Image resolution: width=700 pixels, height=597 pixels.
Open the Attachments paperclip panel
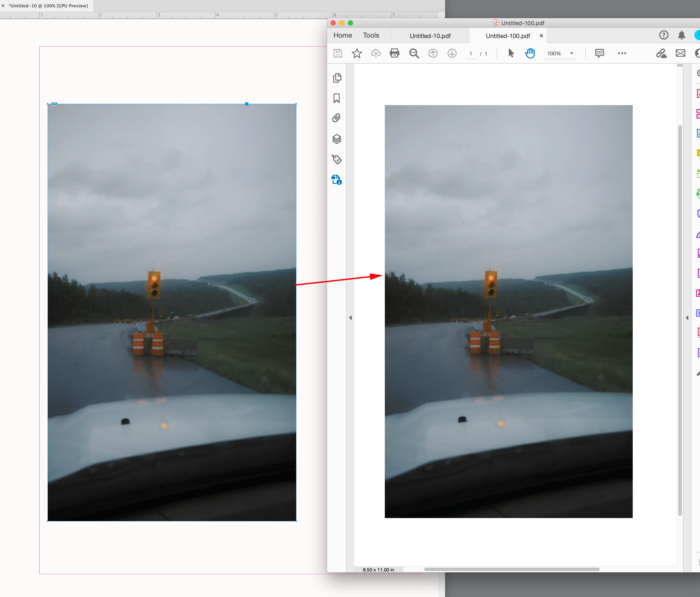pyautogui.click(x=337, y=118)
